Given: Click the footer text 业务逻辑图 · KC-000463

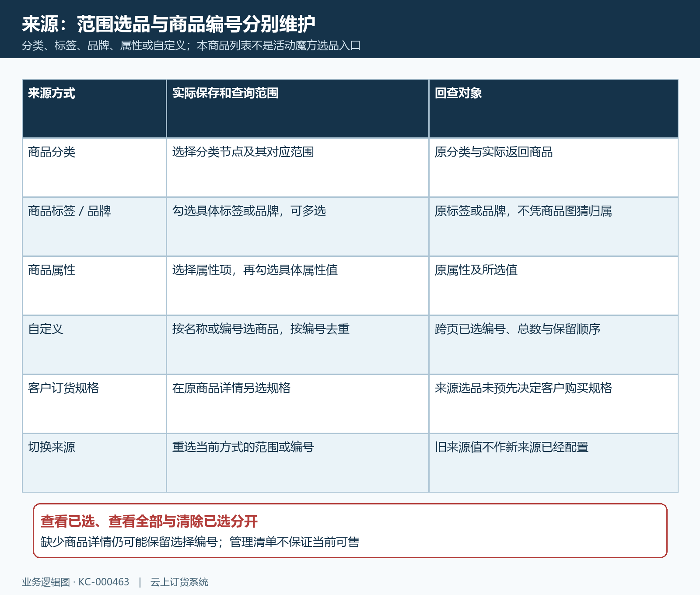Looking at the screenshot, I should click(x=76, y=582).
